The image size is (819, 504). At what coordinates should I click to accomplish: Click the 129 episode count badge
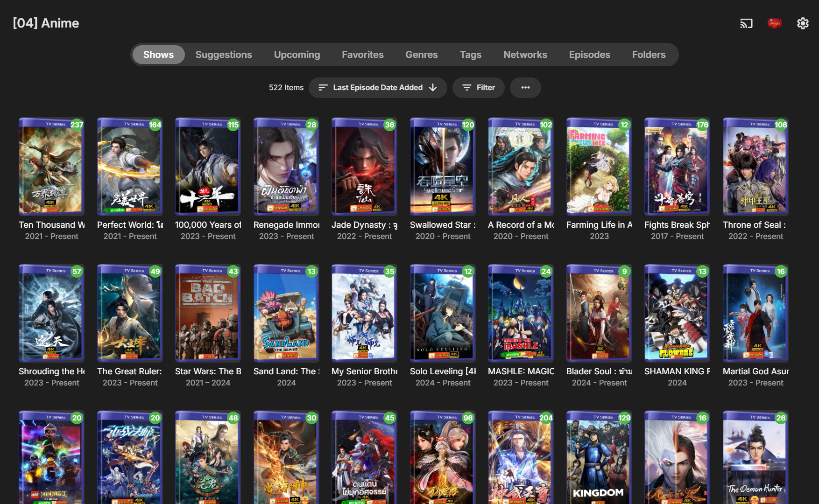coord(624,418)
